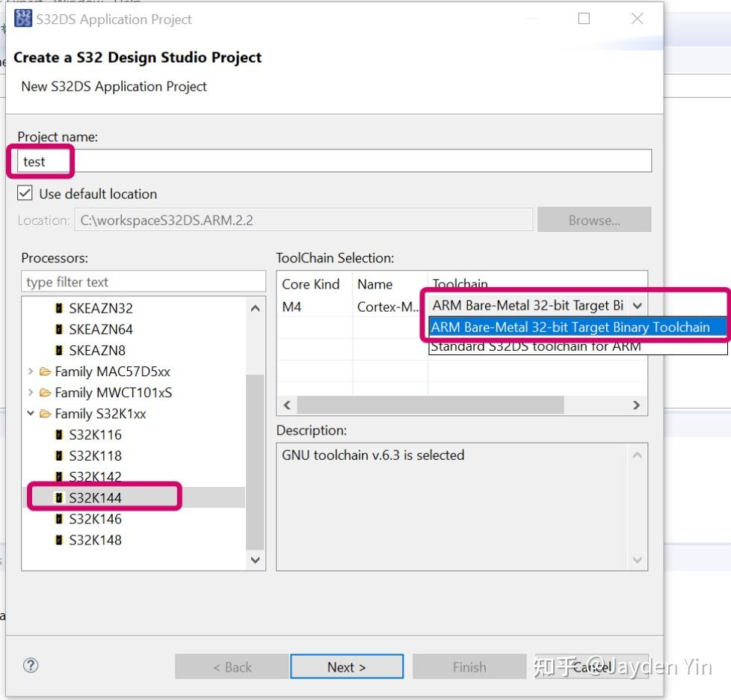Select the S32K144 processor chip icon

59,497
